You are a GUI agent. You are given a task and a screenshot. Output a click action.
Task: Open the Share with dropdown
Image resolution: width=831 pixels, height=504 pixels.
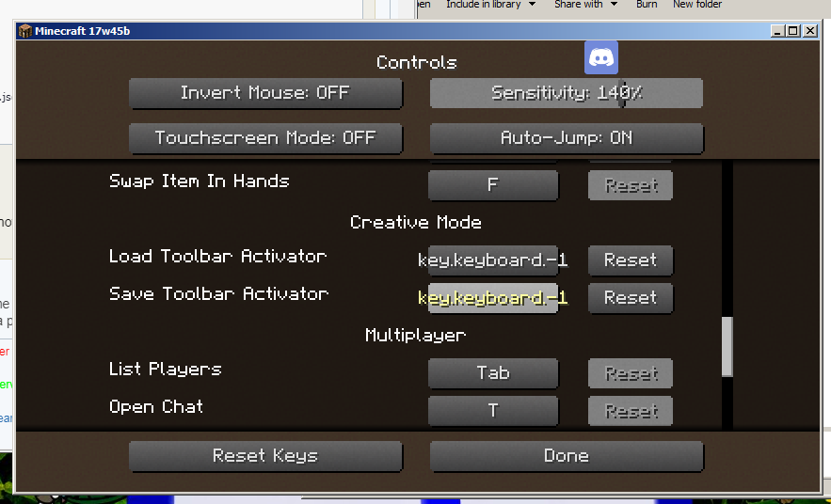pyautogui.click(x=585, y=5)
